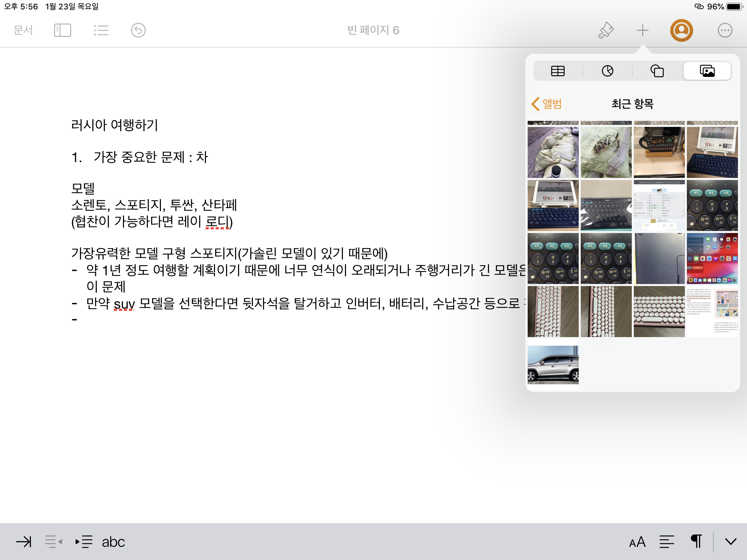This screenshot has width=747, height=560.
Task: Select the silver SUV car photo
Action: 553,365
